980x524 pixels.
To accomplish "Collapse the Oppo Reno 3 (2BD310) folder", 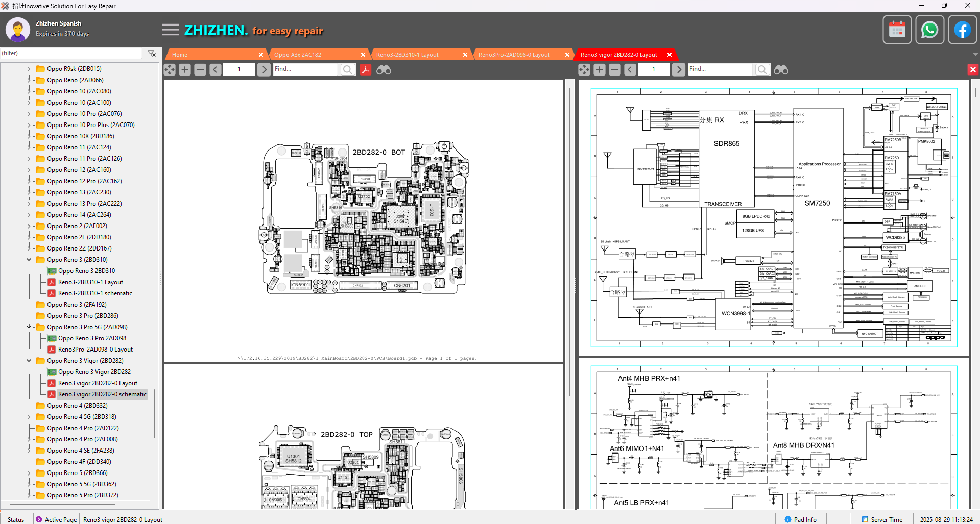I will pos(29,260).
